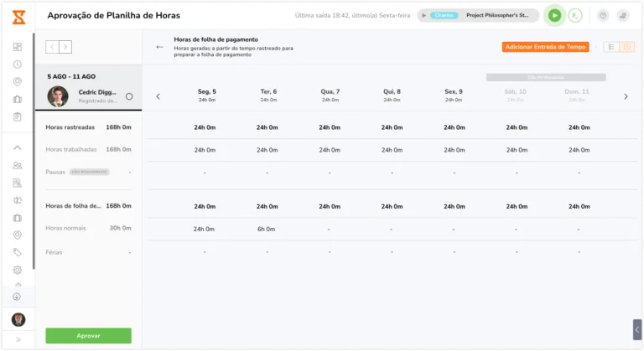This screenshot has height=351, width=644.
Task: Click small play arrow in timer pill
Action: click(423, 16)
